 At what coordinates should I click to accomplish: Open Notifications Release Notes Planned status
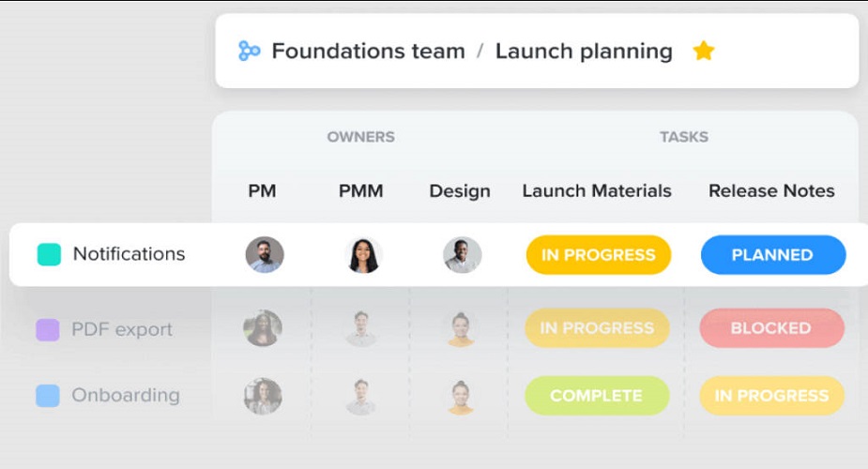pos(772,255)
